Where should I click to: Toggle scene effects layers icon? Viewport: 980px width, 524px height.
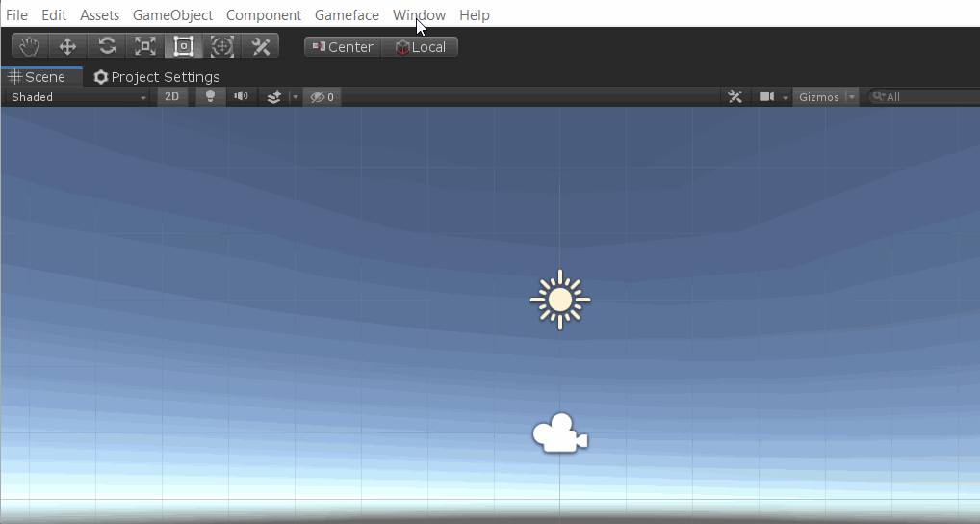point(273,97)
